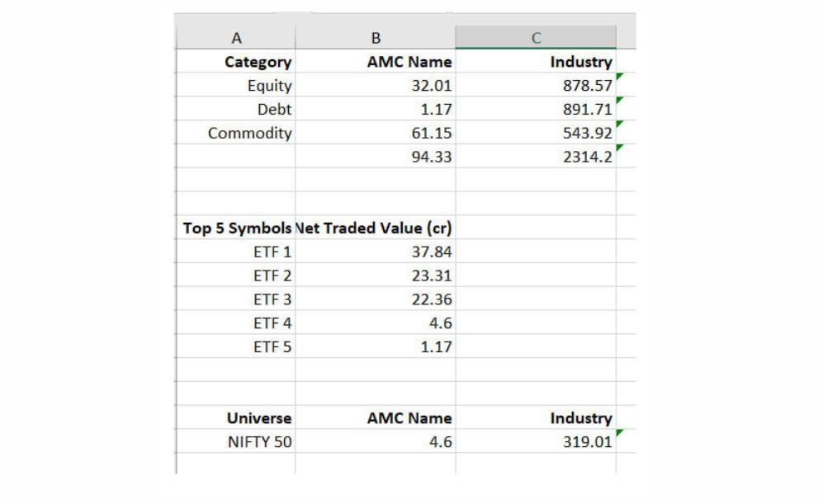Screen dimensions: 818x504
Task: Click the Net Traded Value cell showing 37.84
Action: [x=429, y=252]
